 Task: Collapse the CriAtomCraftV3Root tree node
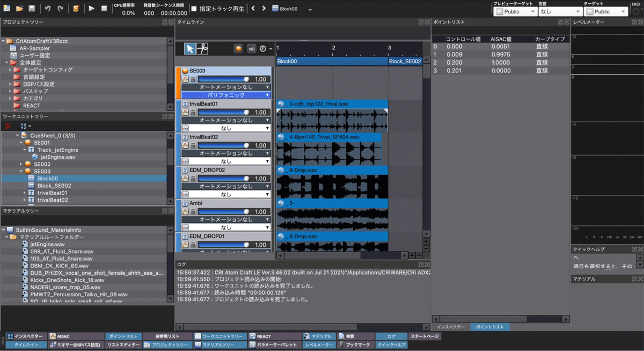[x=4, y=41]
